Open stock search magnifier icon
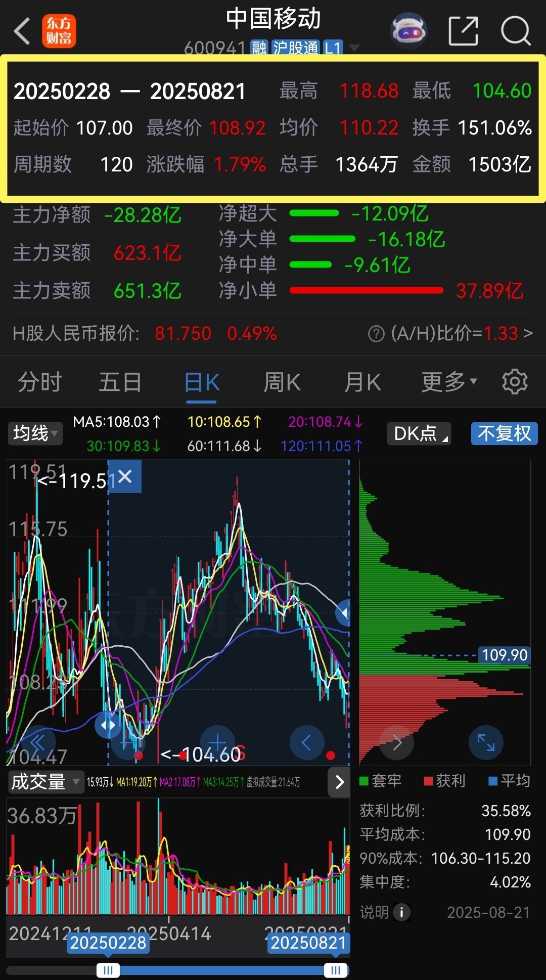546x980 pixels. tap(516, 31)
